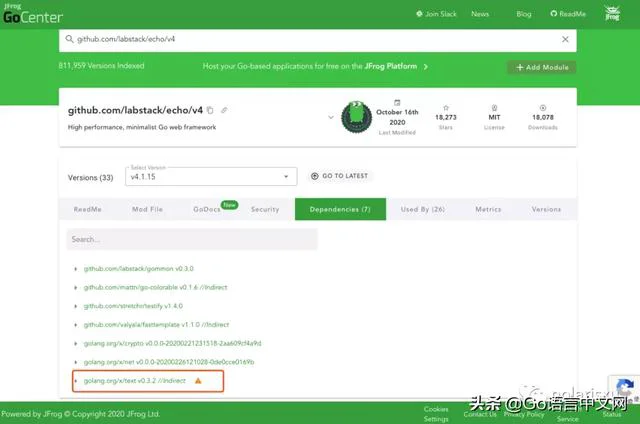
Task: Expand the labstack/gommon dependency arrow
Action: point(76,269)
